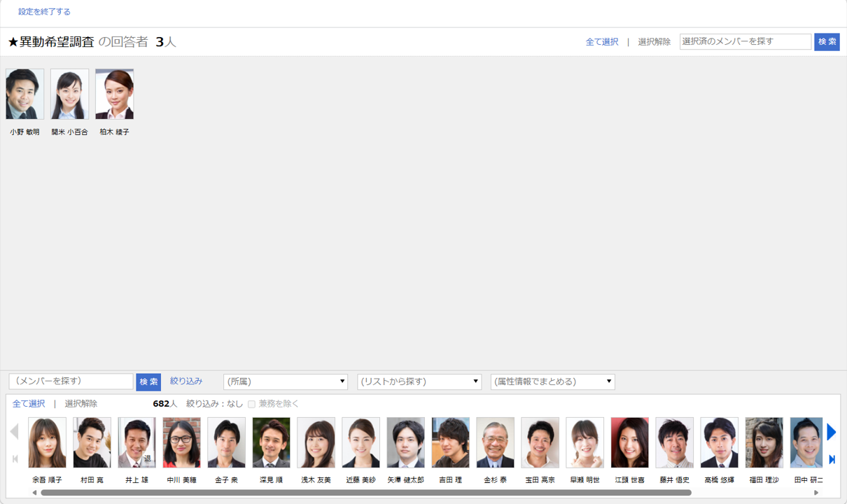The image size is (847, 504).
Task: Select member 金杉 泰 photo
Action: click(496, 442)
